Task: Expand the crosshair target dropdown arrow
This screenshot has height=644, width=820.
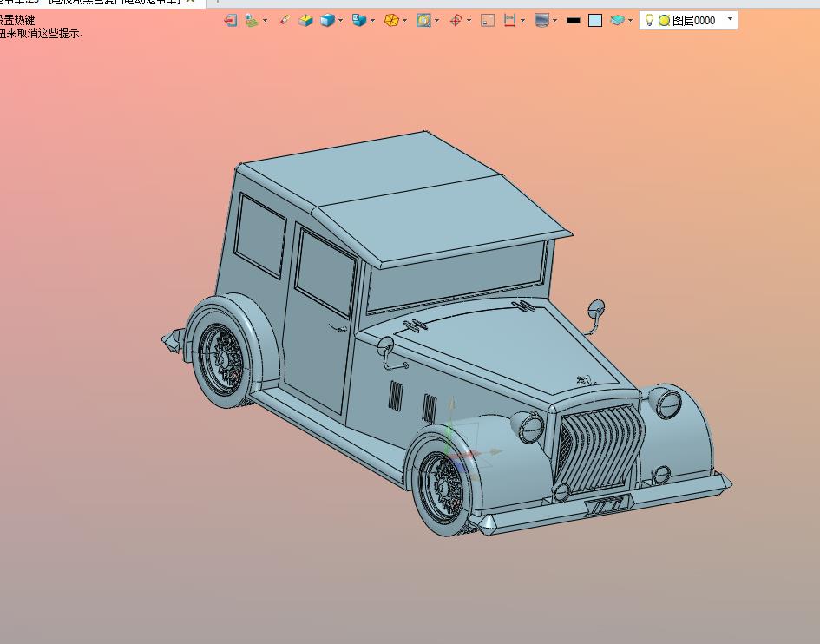Action: pos(469,21)
